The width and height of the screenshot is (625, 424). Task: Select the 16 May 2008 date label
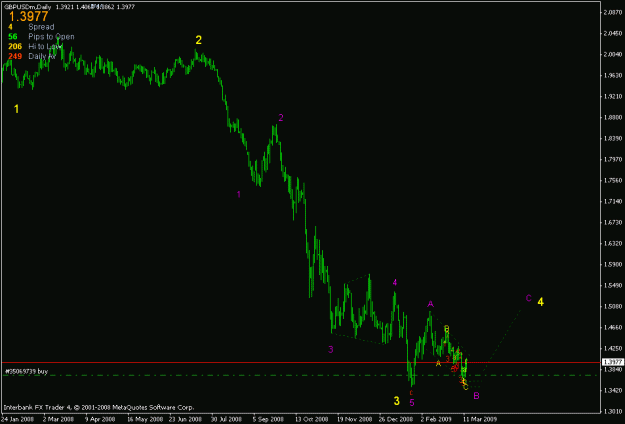pos(143,420)
